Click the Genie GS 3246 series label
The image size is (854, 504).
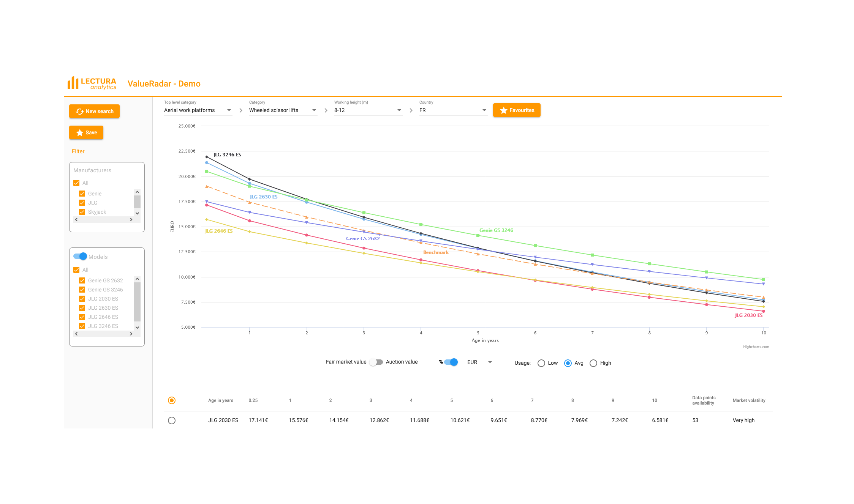496,230
